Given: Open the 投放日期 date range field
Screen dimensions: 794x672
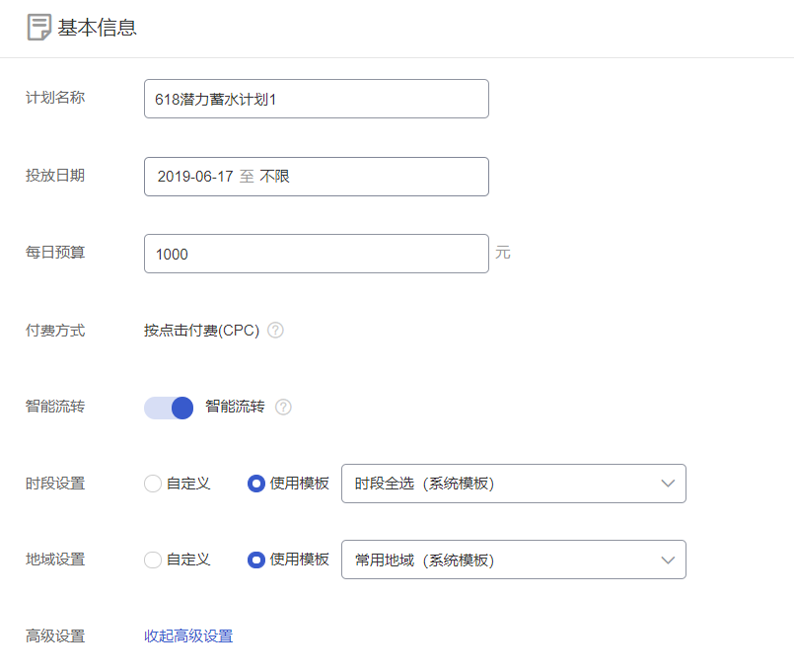Looking at the screenshot, I should [317, 177].
